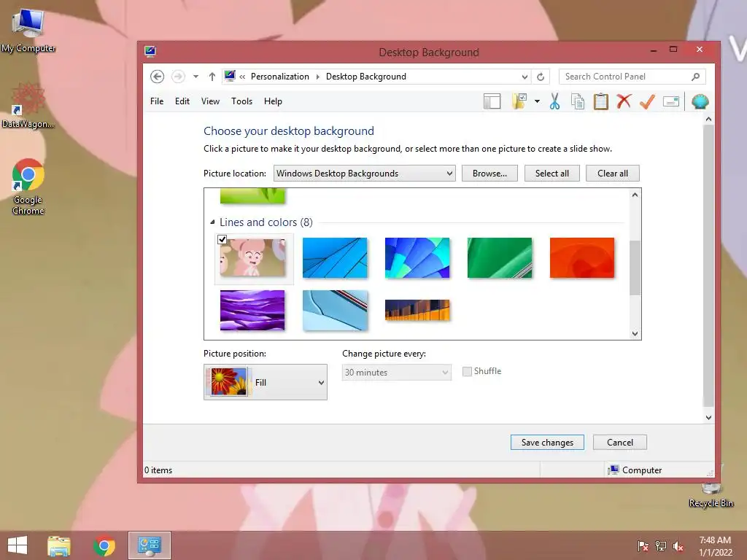Image resolution: width=747 pixels, height=560 pixels.
Task: Expand the address bar history dropdown
Action: pyautogui.click(x=525, y=77)
